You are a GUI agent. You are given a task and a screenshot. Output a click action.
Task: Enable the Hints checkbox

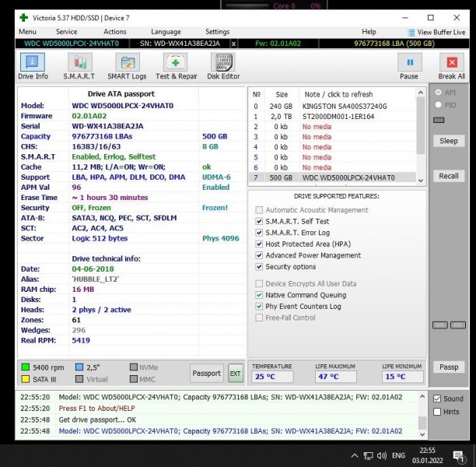[436, 412]
